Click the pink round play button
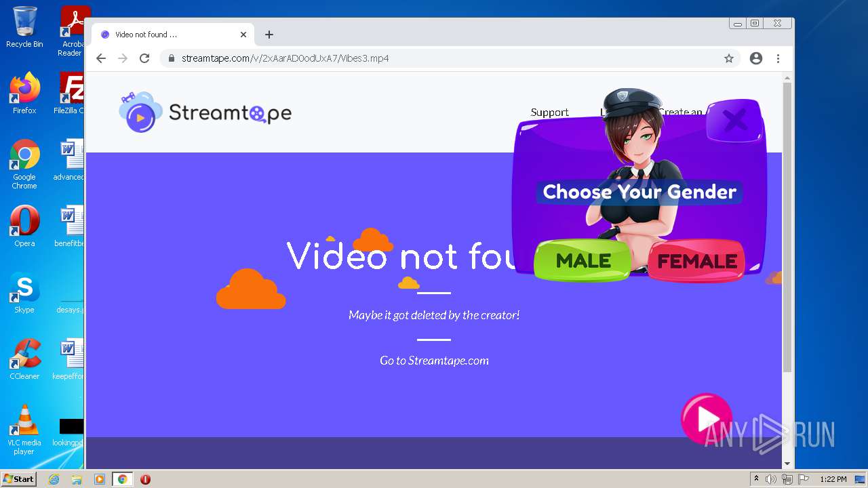868x488 pixels. click(706, 418)
